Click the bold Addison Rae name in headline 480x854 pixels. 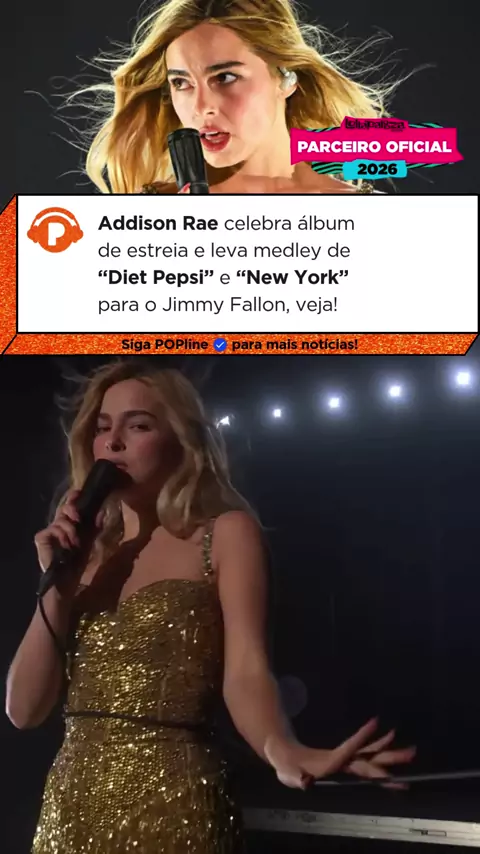tap(159, 223)
